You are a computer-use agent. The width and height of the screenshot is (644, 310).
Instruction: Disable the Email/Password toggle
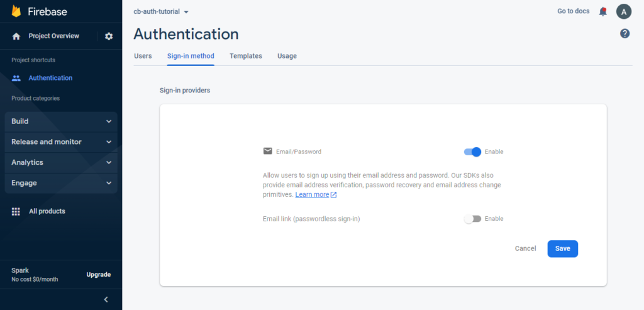tap(472, 152)
